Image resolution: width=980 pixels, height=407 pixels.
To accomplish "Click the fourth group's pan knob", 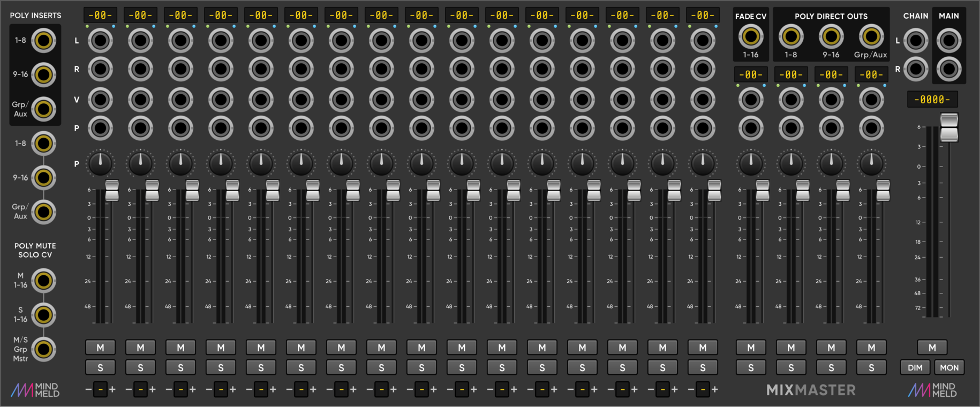I will coord(871,163).
